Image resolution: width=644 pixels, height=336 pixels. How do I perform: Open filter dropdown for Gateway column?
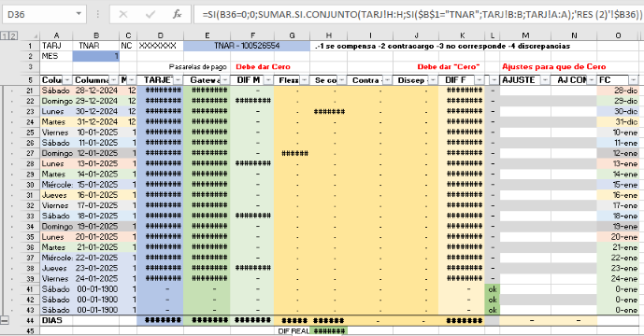pyautogui.click(x=224, y=80)
